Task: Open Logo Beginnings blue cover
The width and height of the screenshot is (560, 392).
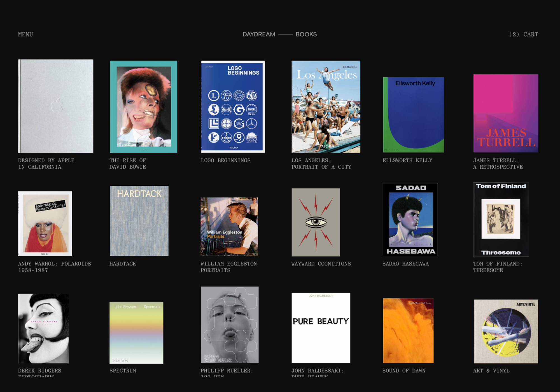Action: pos(233,107)
